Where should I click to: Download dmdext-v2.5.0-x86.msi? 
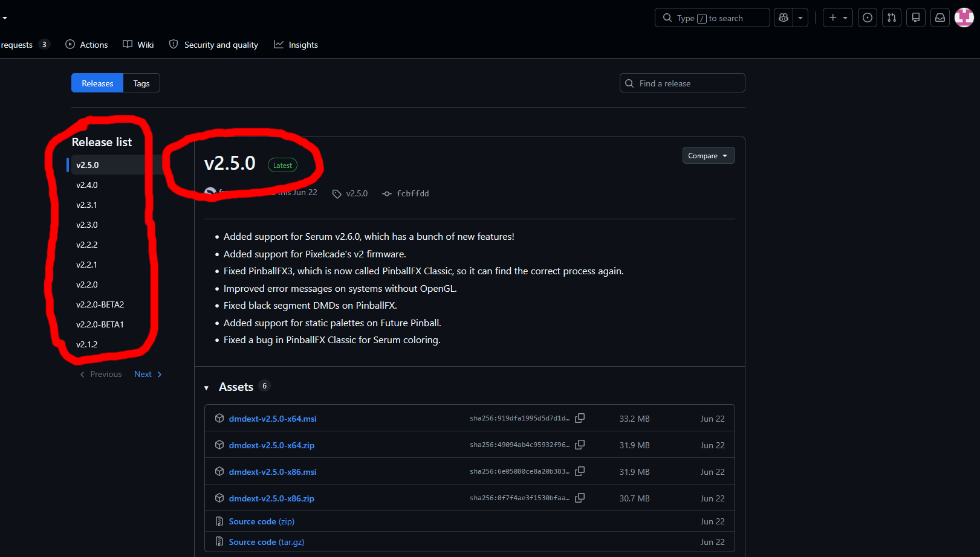click(273, 472)
